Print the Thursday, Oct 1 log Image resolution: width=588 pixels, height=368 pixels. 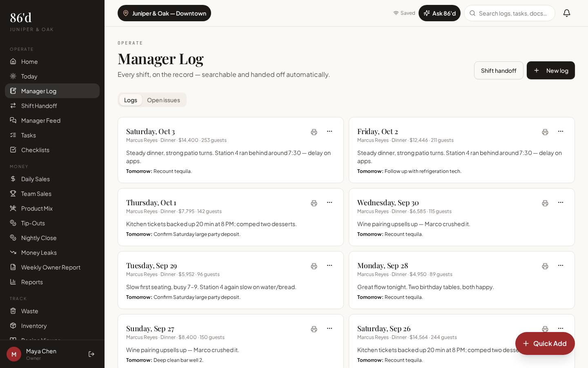coord(314,203)
